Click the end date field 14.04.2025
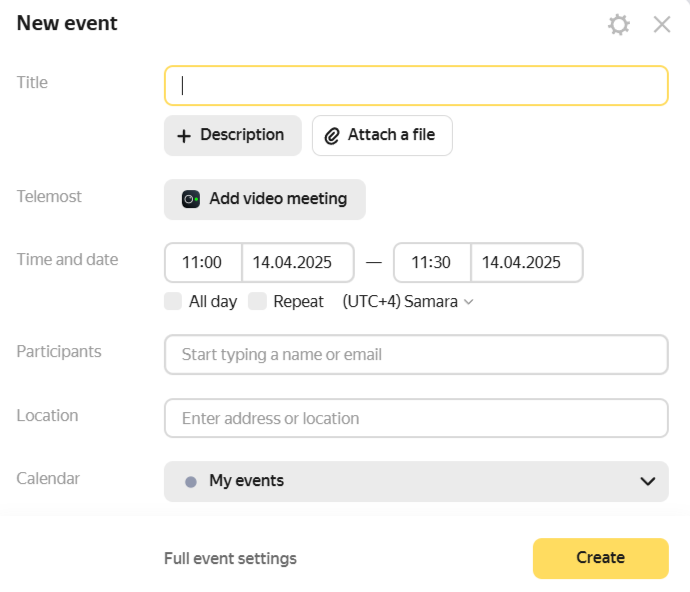The width and height of the screenshot is (690, 592). (526, 263)
